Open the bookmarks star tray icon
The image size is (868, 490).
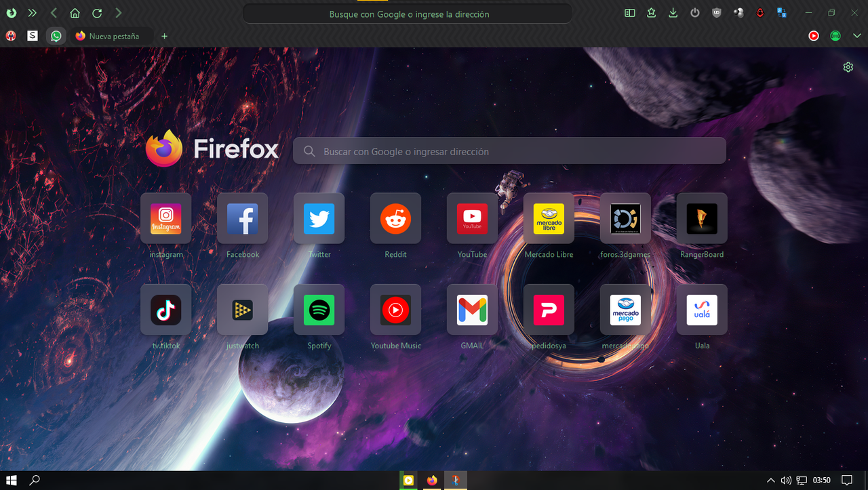click(x=651, y=13)
